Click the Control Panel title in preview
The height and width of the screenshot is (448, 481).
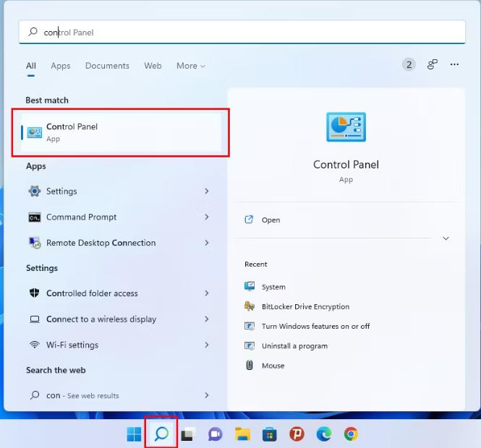pos(346,165)
